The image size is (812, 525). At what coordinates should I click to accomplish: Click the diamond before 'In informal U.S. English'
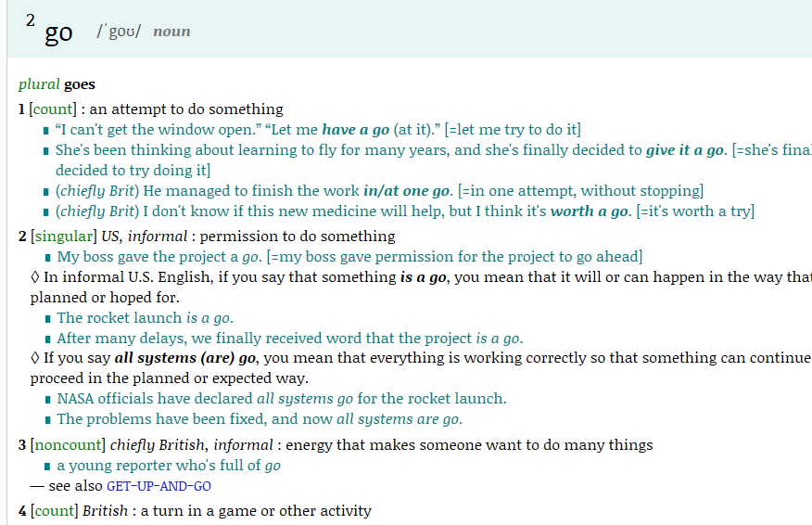tap(35, 277)
